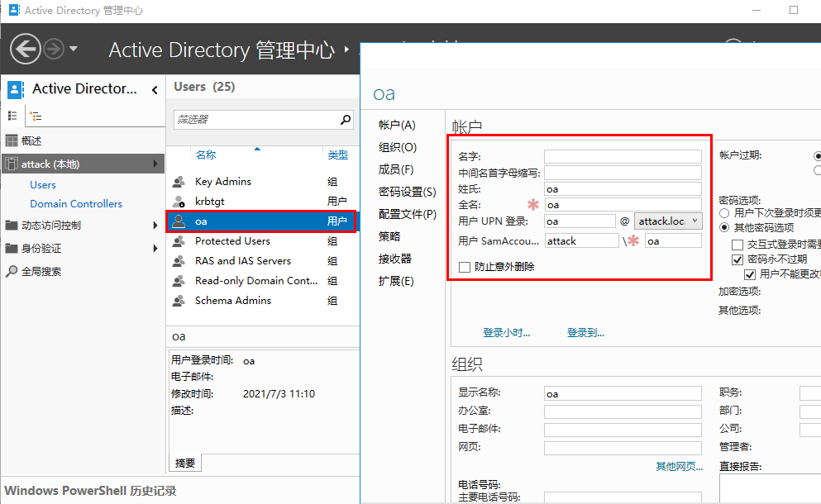
Task: Click the 用户 UPN 登录 name field
Action: coord(580,221)
